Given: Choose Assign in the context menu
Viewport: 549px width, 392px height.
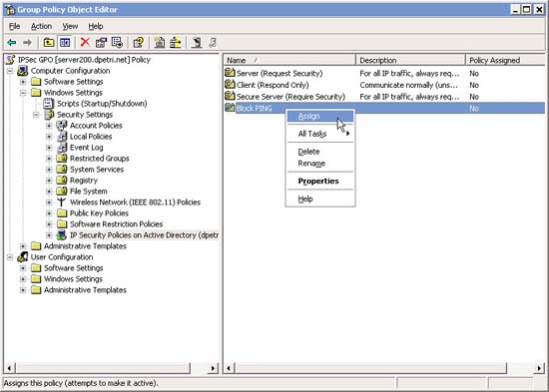Looking at the screenshot, I should tap(320, 116).
